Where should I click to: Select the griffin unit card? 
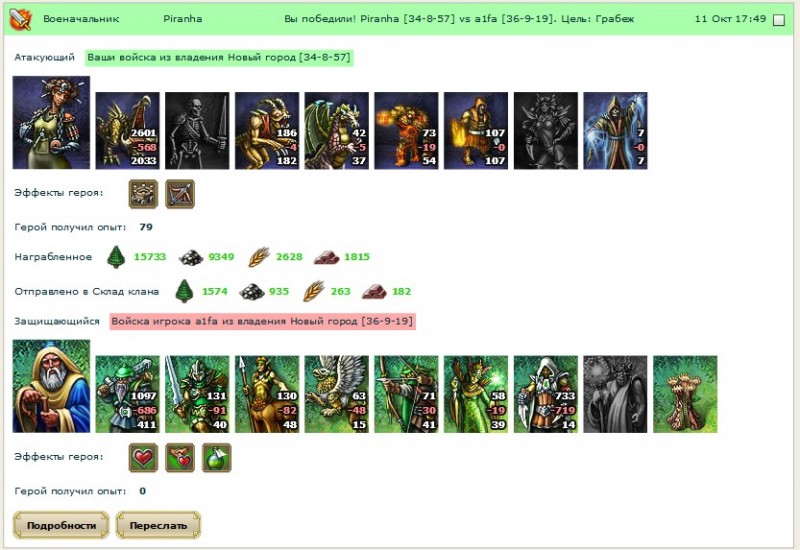[337, 394]
